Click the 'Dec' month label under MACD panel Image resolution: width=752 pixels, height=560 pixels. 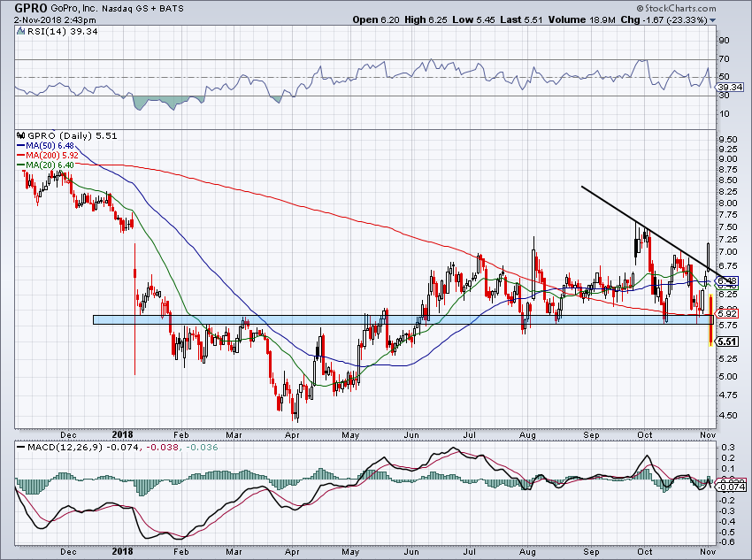[x=69, y=552]
